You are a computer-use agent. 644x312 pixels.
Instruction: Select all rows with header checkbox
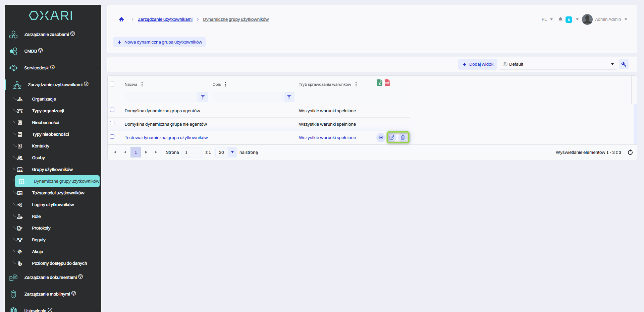(x=112, y=84)
